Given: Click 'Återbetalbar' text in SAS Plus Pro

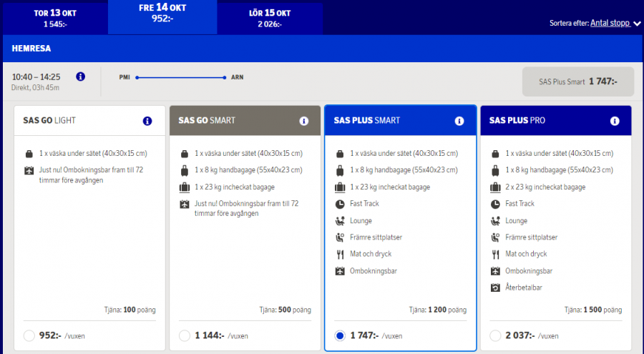Looking at the screenshot, I should 524,287.
